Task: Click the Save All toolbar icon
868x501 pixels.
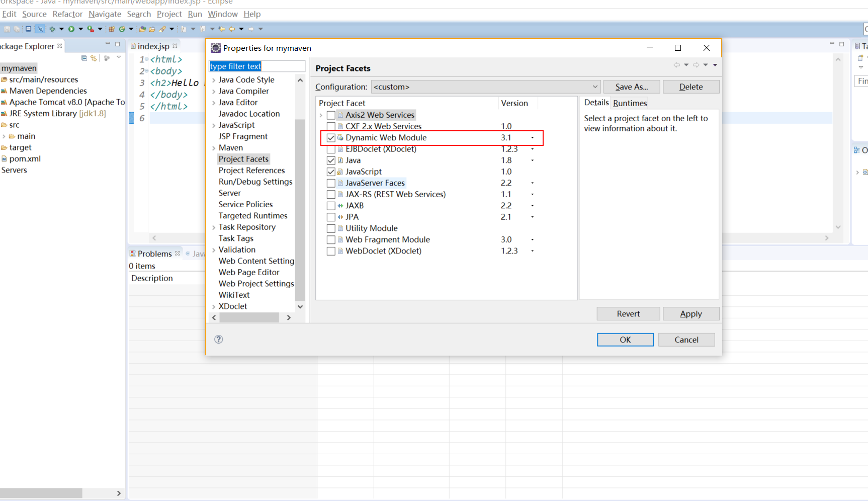Action: (17, 29)
